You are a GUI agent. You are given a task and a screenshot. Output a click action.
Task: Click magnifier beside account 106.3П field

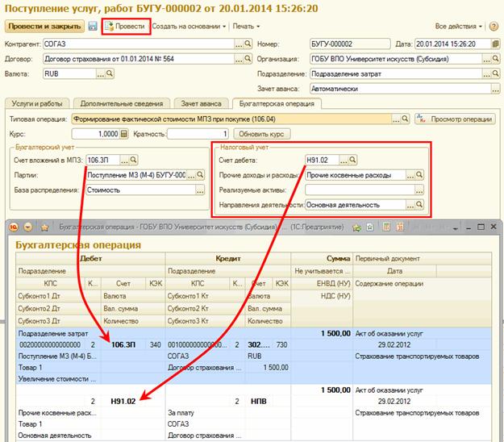pyautogui.click(x=134, y=160)
